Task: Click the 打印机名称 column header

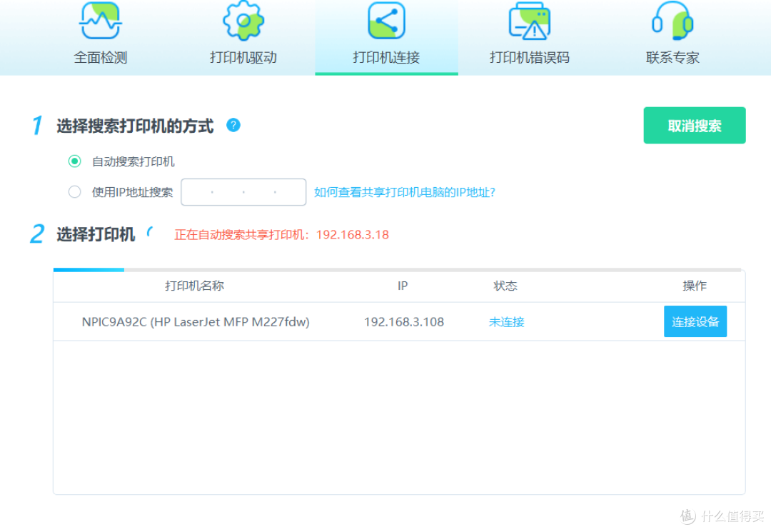Action: [x=195, y=286]
